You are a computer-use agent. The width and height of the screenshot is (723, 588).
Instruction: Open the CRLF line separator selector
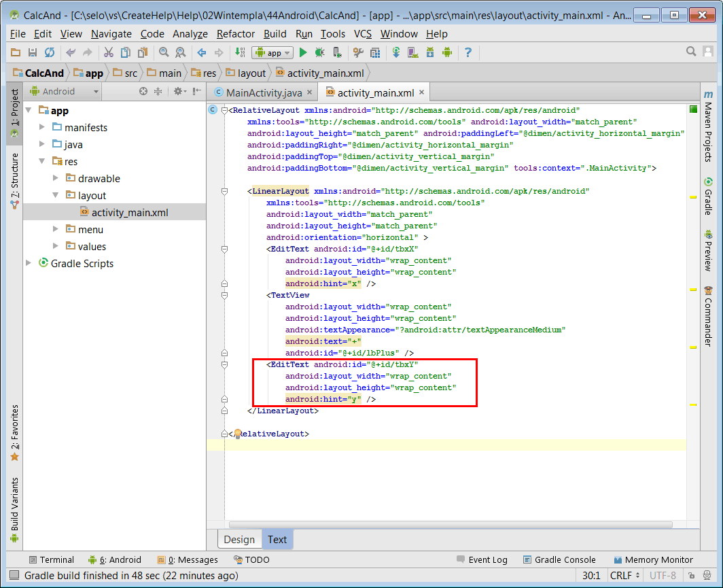(x=624, y=576)
